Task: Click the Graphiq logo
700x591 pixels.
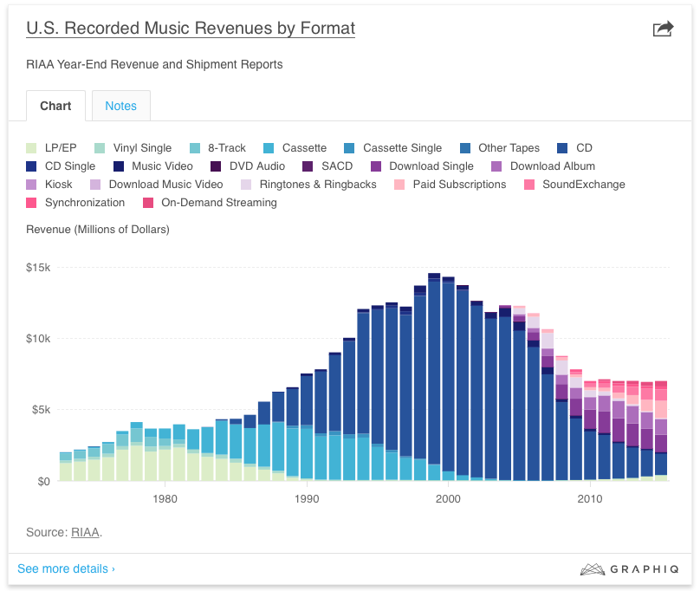Action: [630, 569]
